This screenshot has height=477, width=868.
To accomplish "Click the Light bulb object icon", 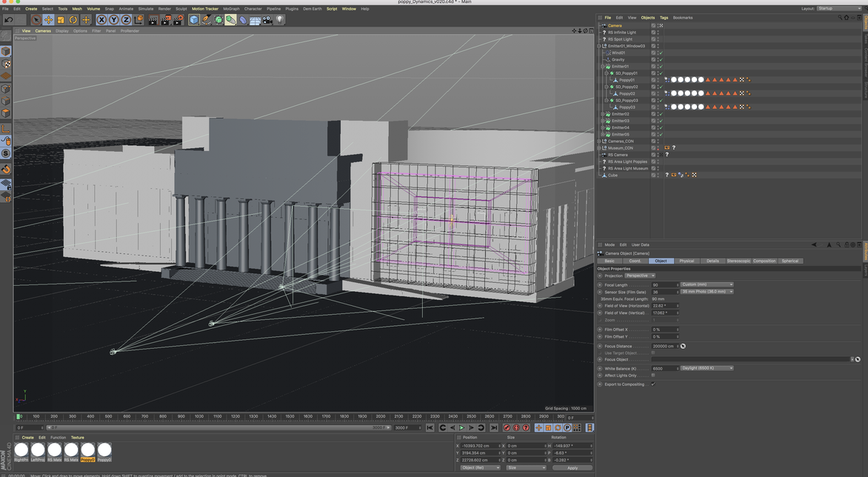I will coord(280,20).
